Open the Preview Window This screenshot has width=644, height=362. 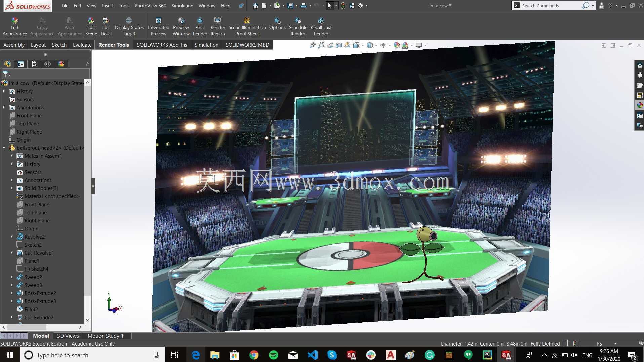tap(181, 27)
